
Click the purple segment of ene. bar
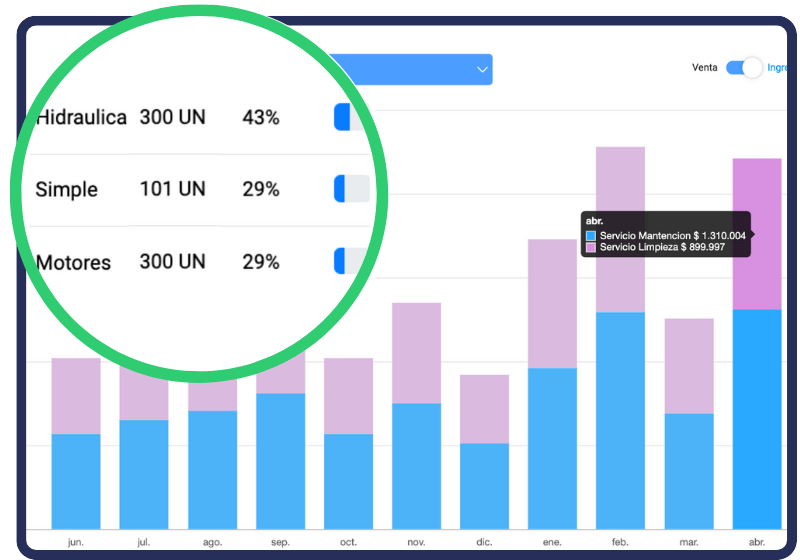(553, 303)
